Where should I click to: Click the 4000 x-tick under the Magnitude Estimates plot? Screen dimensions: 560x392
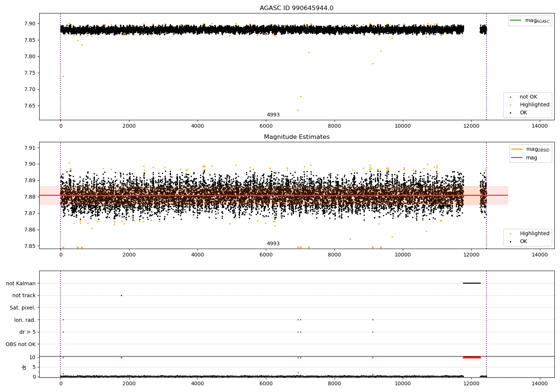(197, 255)
